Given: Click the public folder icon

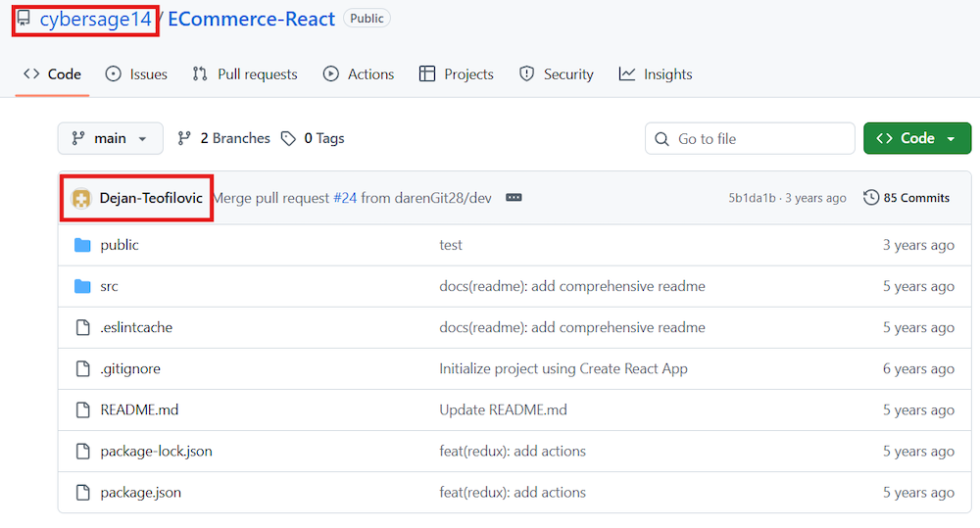Looking at the screenshot, I should [82, 245].
